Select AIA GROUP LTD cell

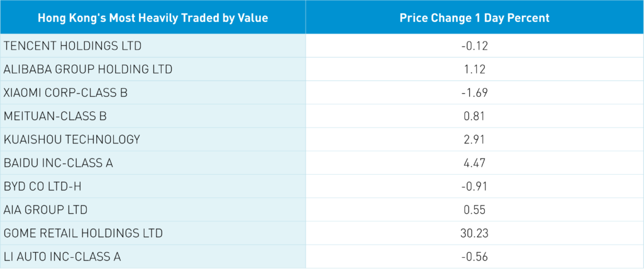pos(45,209)
